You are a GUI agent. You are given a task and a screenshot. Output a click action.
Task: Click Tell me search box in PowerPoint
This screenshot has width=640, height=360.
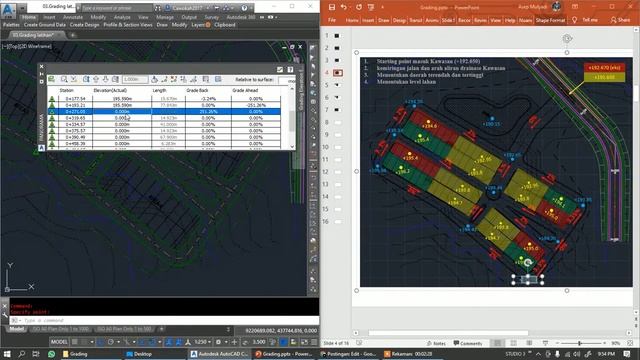click(590, 20)
